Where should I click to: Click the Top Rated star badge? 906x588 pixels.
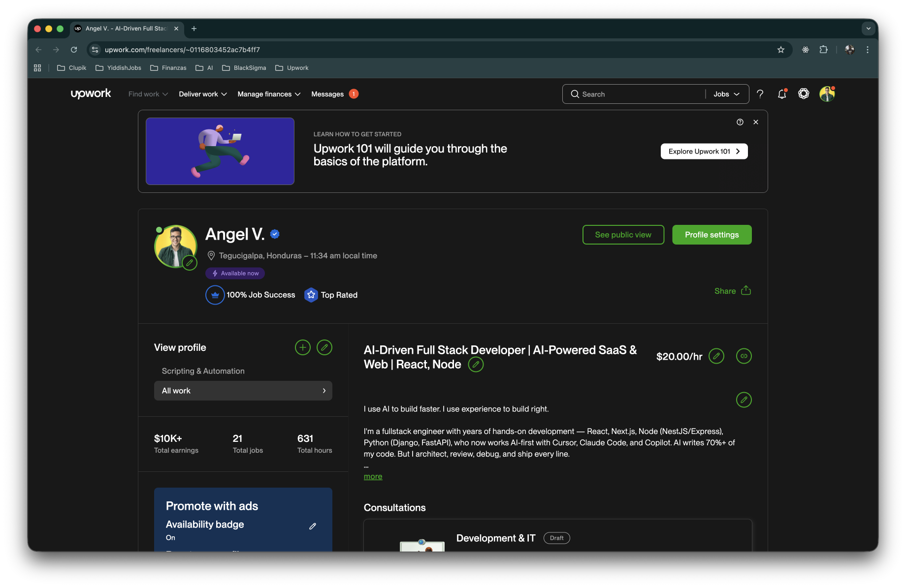311,295
